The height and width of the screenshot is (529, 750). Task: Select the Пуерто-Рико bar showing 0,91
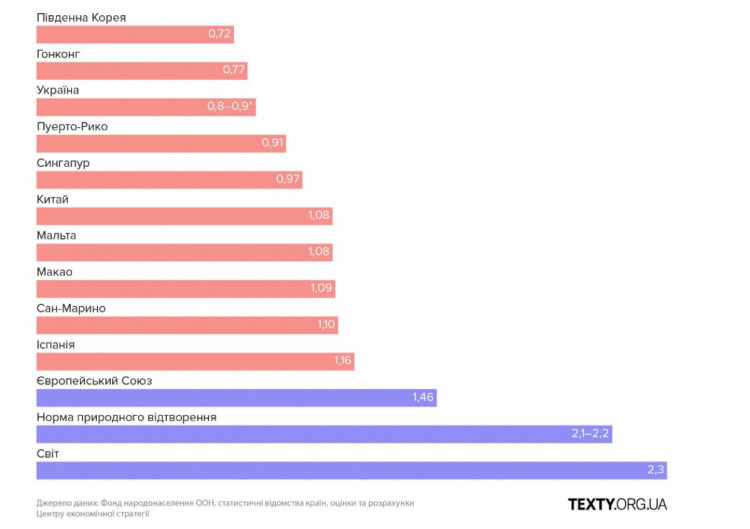click(161, 143)
